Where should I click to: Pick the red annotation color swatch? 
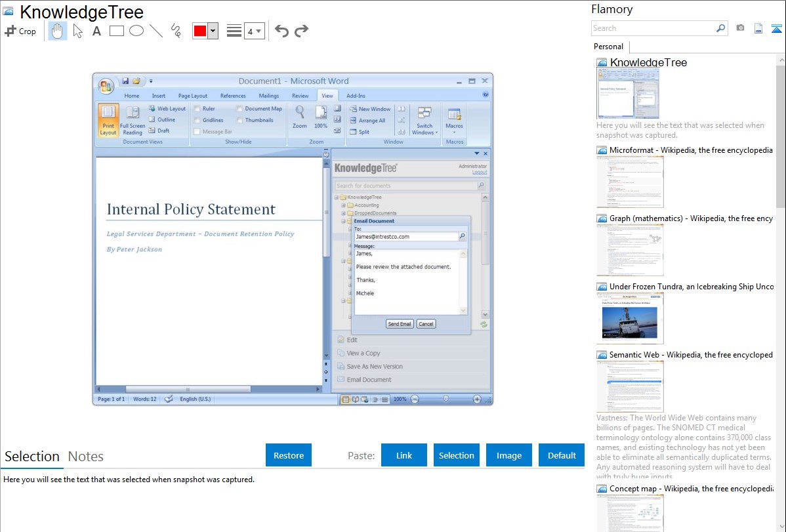(x=200, y=31)
